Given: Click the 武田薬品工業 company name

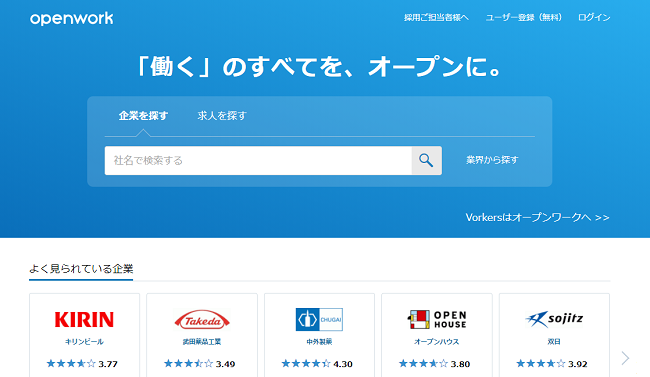Looking at the screenshot, I should click(202, 342).
